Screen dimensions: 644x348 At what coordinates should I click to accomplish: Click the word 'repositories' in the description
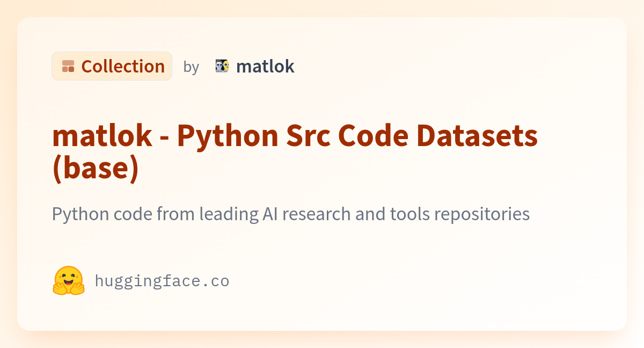pos(482,214)
